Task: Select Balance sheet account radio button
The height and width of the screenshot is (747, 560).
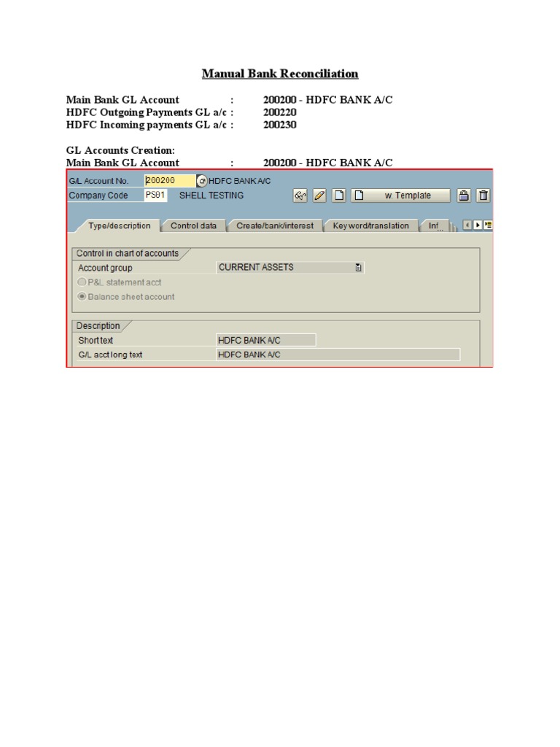Action: pyautogui.click(x=82, y=296)
